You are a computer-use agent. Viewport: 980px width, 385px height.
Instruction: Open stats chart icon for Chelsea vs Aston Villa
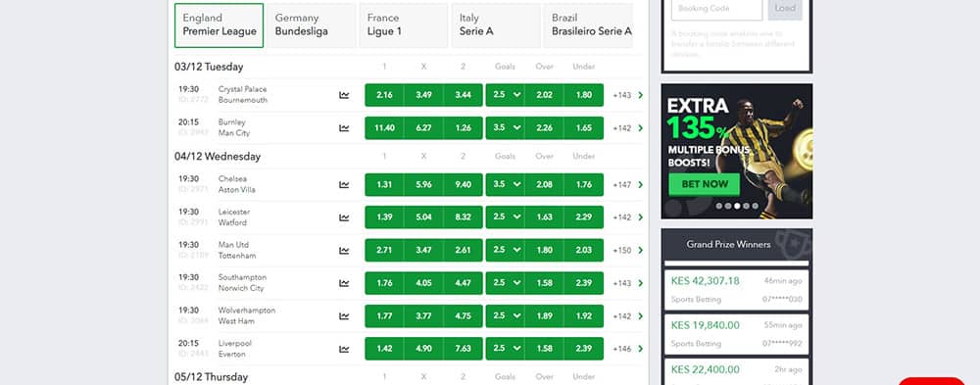point(344,184)
